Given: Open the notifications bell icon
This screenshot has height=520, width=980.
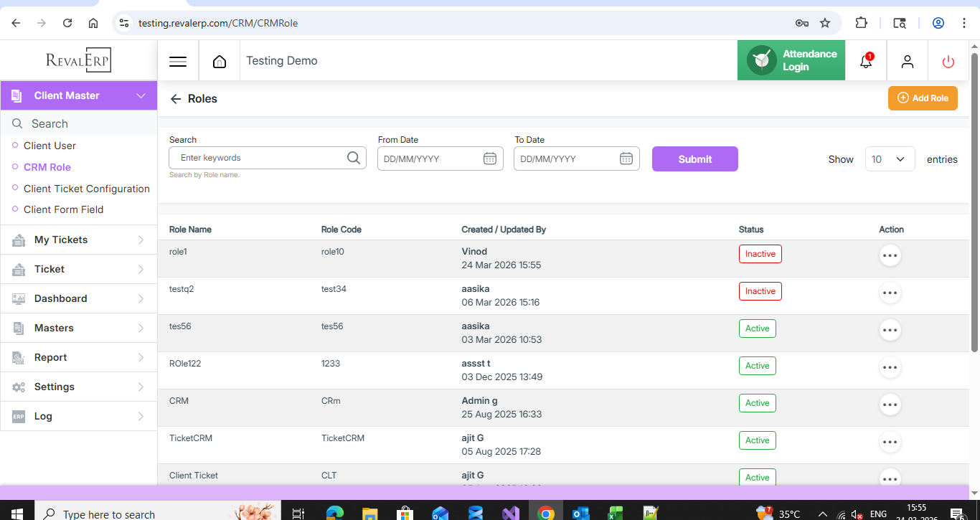Looking at the screenshot, I should [866, 62].
